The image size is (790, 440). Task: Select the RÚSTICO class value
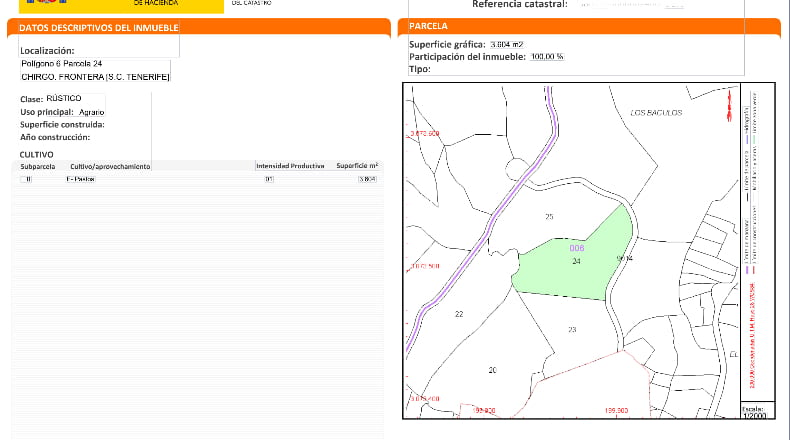(63, 98)
